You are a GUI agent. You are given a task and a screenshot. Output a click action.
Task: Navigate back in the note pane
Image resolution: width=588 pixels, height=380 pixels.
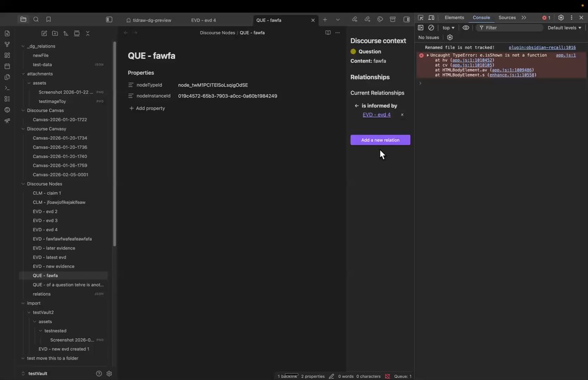tap(126, 33)
